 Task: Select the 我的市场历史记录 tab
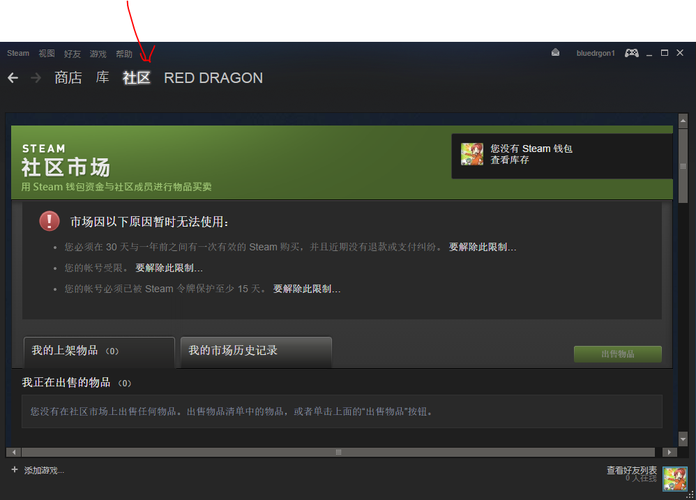256,352
